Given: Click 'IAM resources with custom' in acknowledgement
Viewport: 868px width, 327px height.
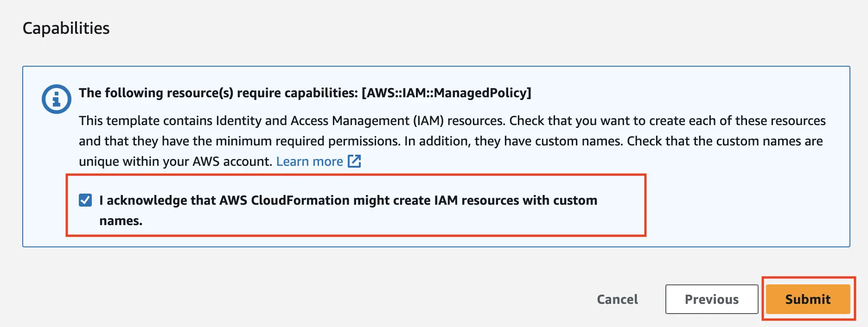Looking at the screenshot, I should coord(516,200).
